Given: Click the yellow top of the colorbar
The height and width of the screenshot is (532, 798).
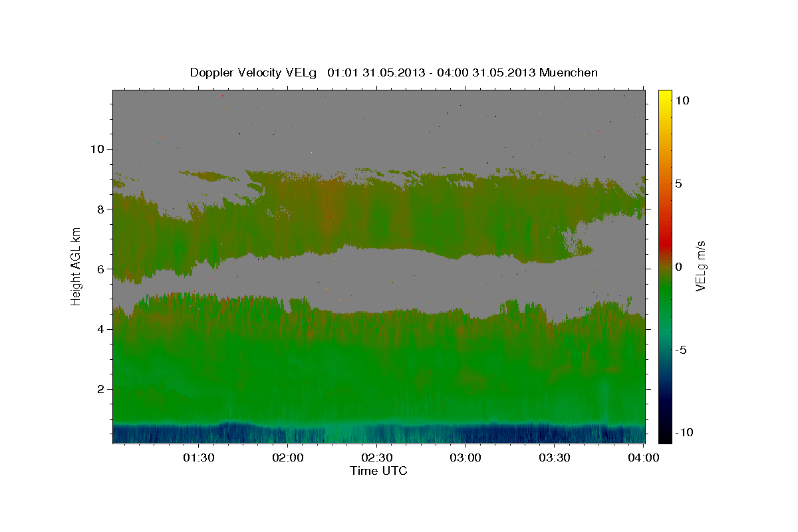Looking at the screenshot, I should (x=664, y=96).
